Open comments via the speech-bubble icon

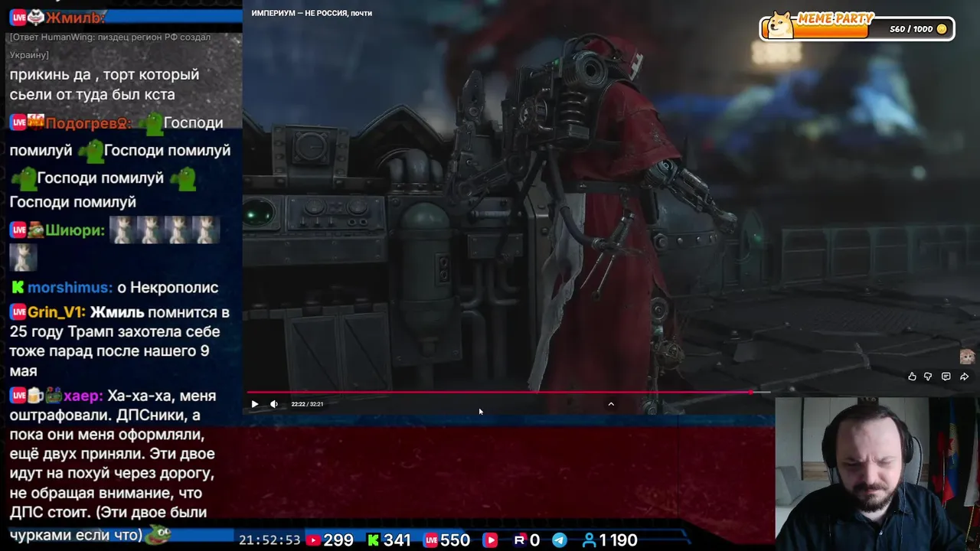pos(946,377)
